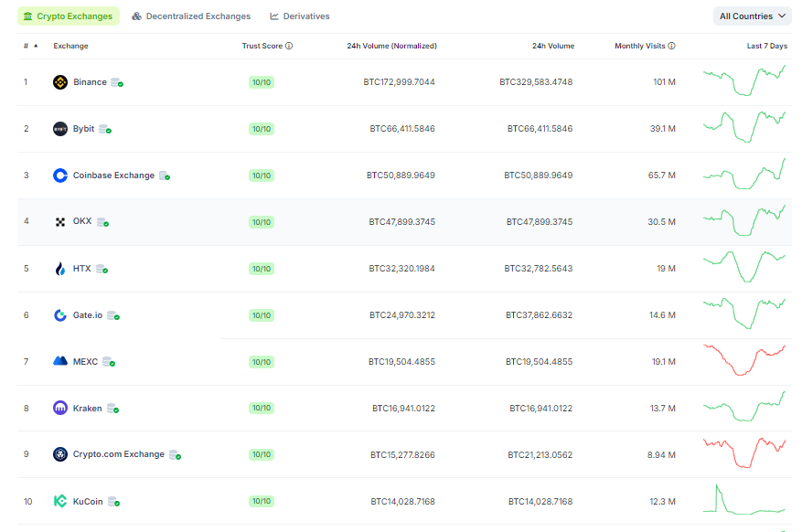Image resolution: width=802 pixels, height=532 pixels.
Task: Switch to the Decentralized Exchanges tab
Action: tap(191, 16)
